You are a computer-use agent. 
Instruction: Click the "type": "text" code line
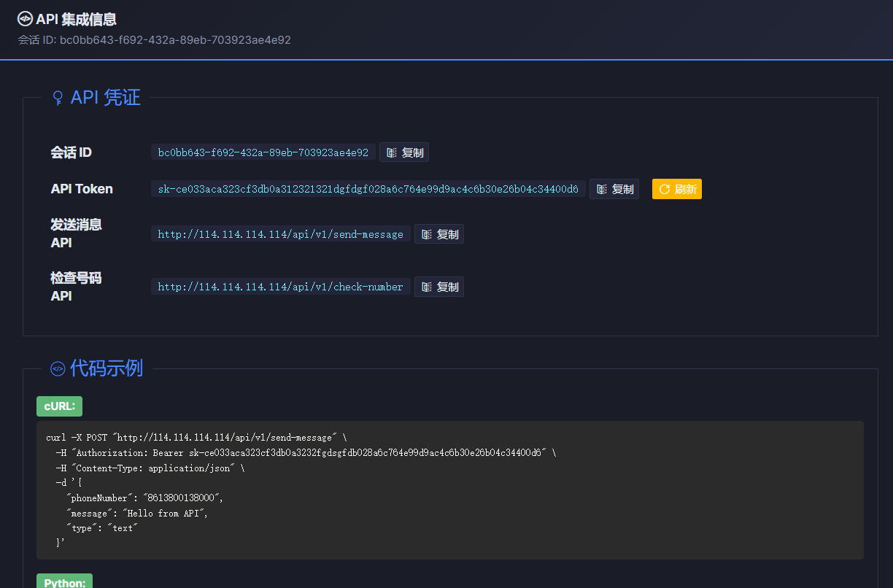click(101, 528)
